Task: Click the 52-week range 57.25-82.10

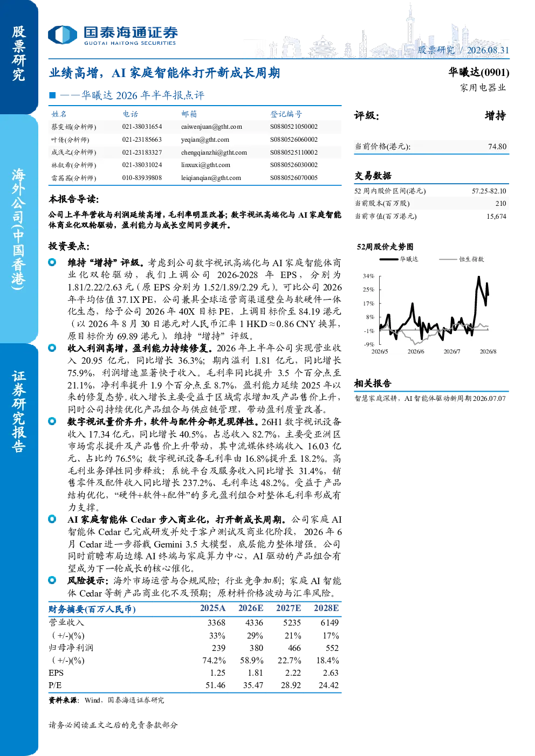Action: click(489, 191)
